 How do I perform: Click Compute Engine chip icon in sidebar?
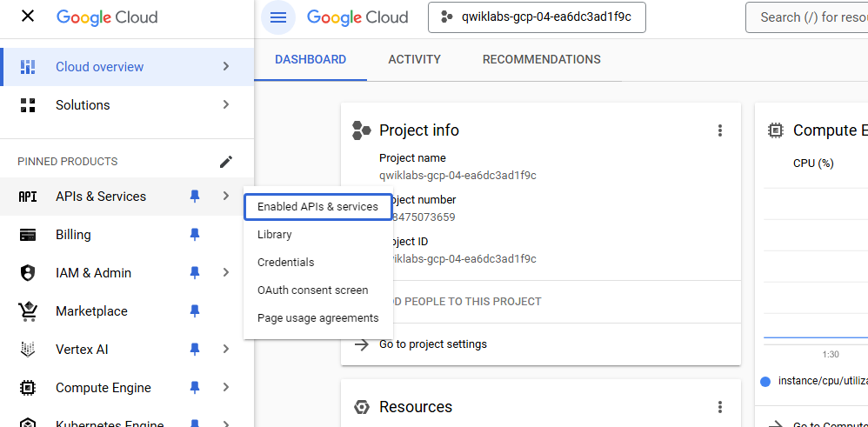[28, 388]
